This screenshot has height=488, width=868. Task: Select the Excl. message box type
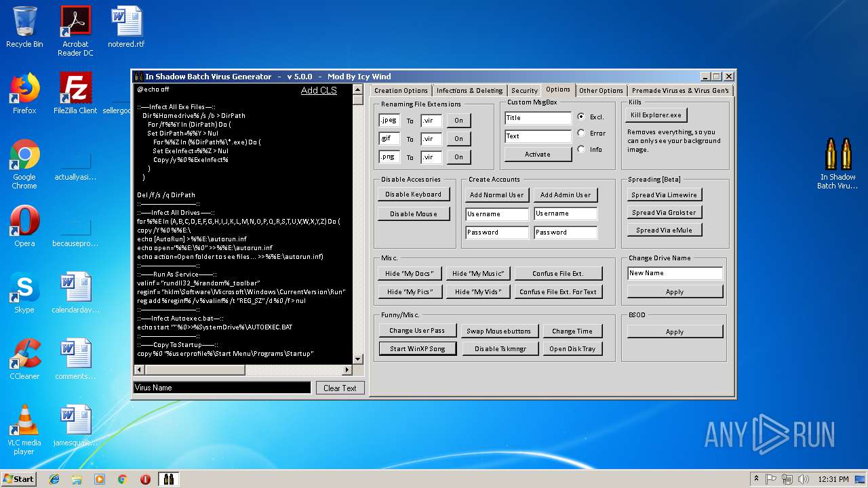(x=581, y=117)
